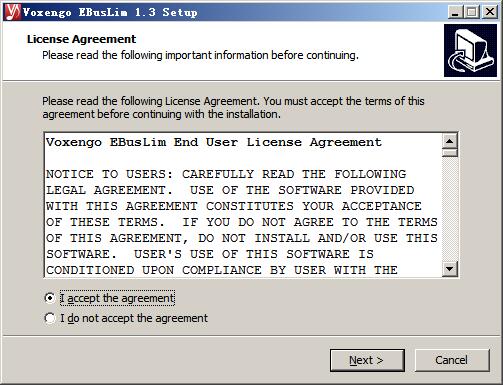
Task: Click the scrollbar up arrow in license box
Action: (450, 141)
